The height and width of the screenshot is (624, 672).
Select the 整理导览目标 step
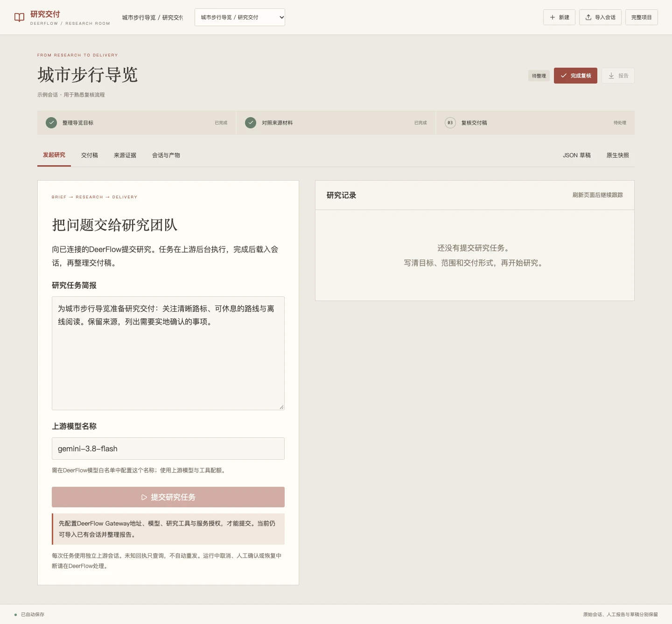point(137,123)
